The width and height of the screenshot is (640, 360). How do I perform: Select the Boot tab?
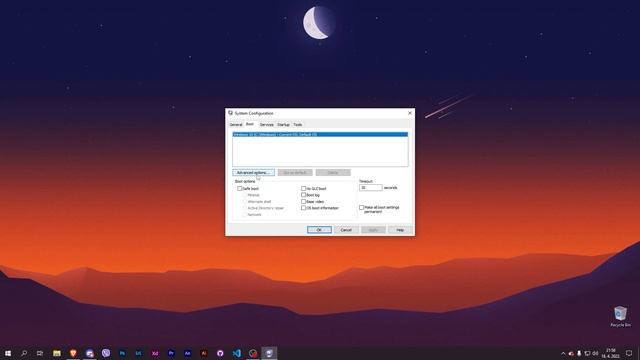tap(250, 124)
